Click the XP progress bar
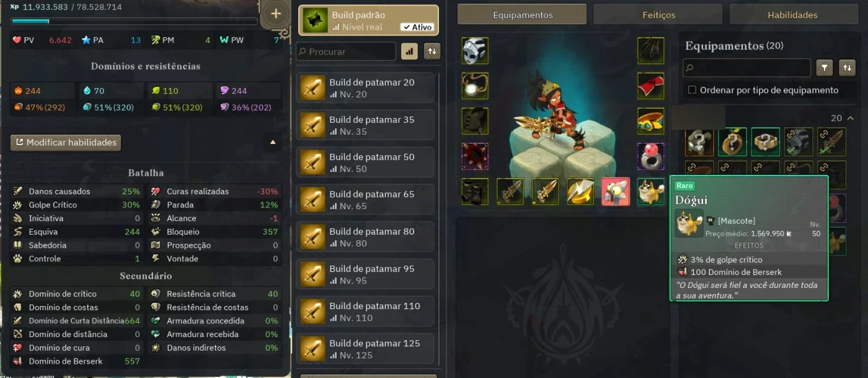 click(133, 21)
